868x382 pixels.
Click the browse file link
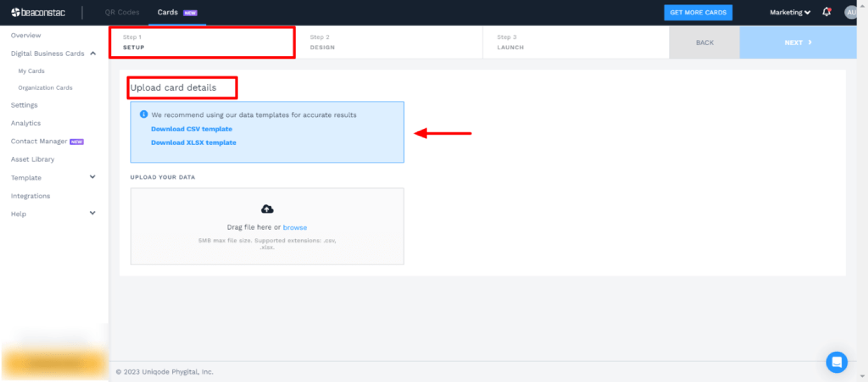point(295,227)
